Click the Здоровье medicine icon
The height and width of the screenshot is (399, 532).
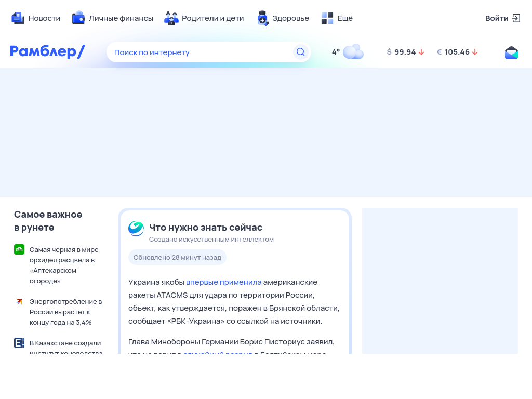[262, 18]
